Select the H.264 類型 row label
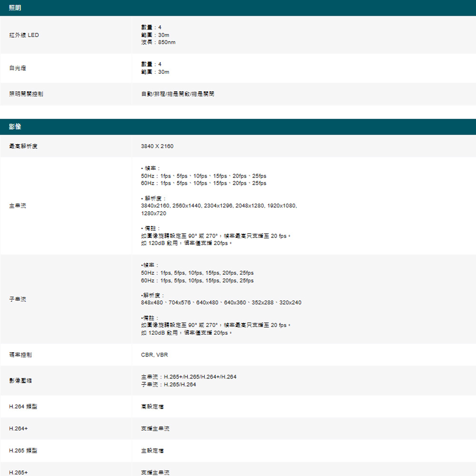Screen dimensions: 476x476 coord(23,407)
